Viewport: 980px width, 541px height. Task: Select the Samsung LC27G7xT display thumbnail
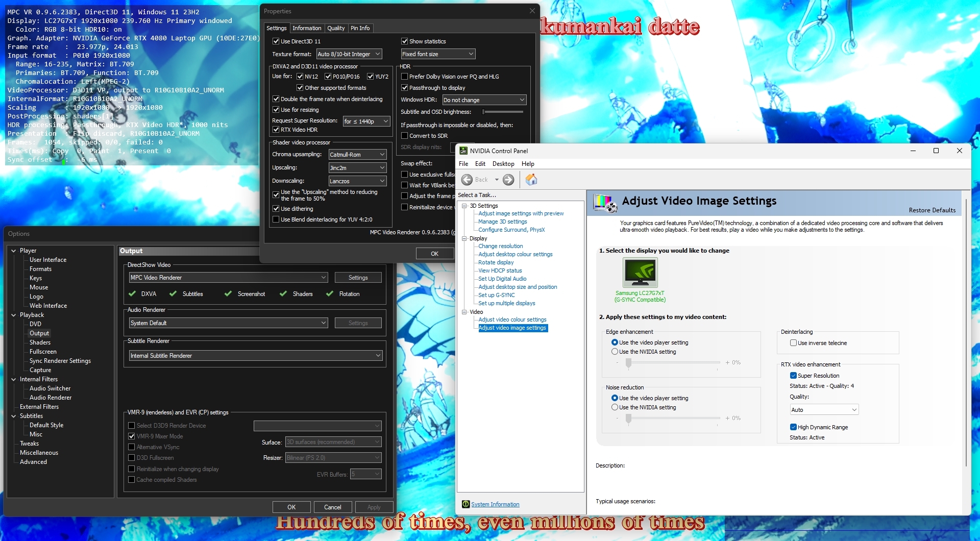[x=640, y=273]
